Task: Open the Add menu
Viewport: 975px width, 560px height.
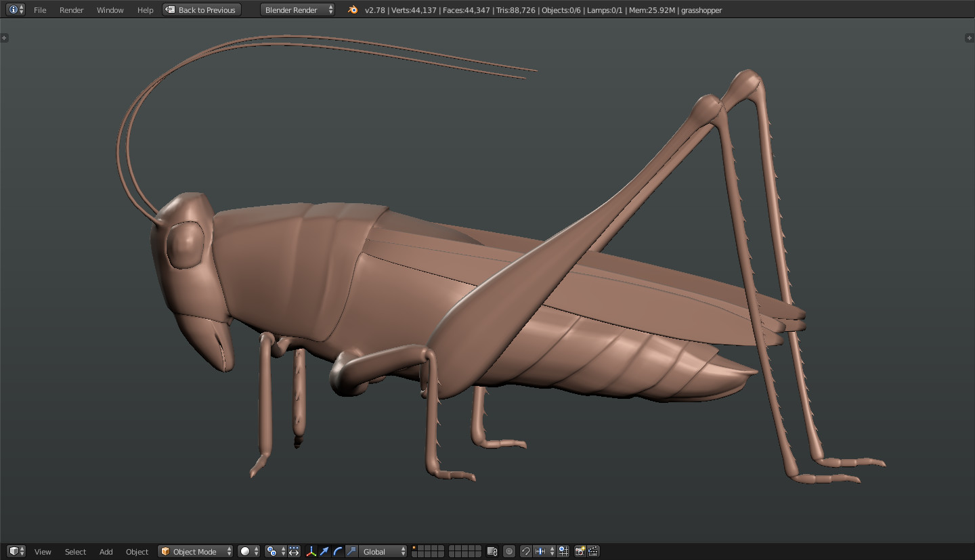Action: [106, 552]
